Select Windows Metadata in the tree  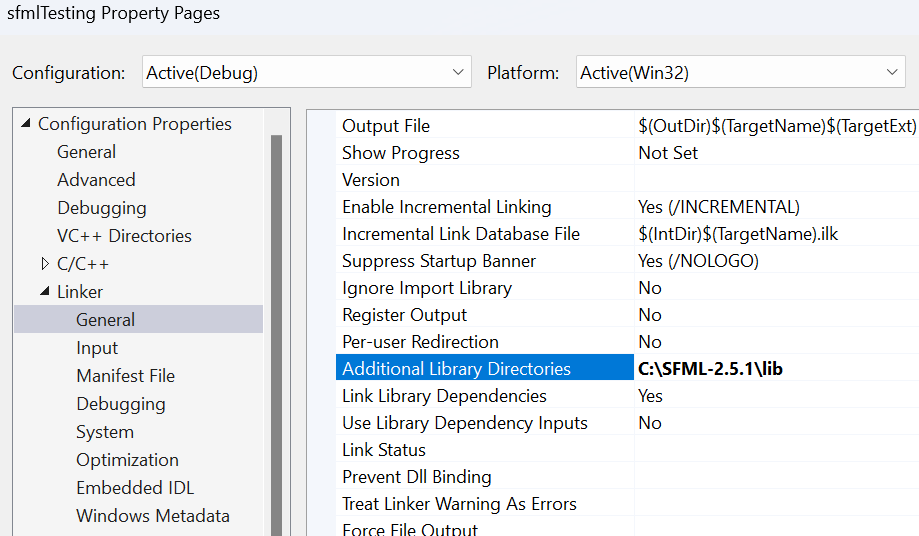tap(153, 515)
